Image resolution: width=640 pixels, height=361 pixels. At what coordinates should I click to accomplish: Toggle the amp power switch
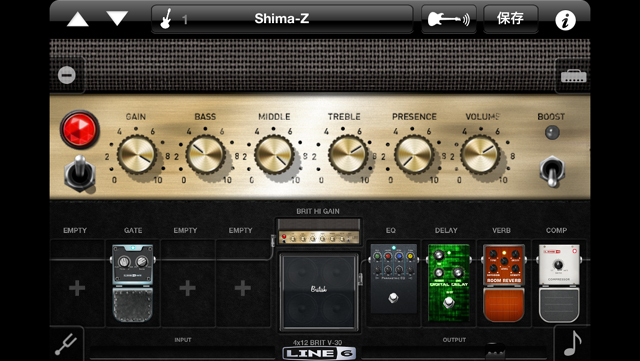tap(80, 173)
